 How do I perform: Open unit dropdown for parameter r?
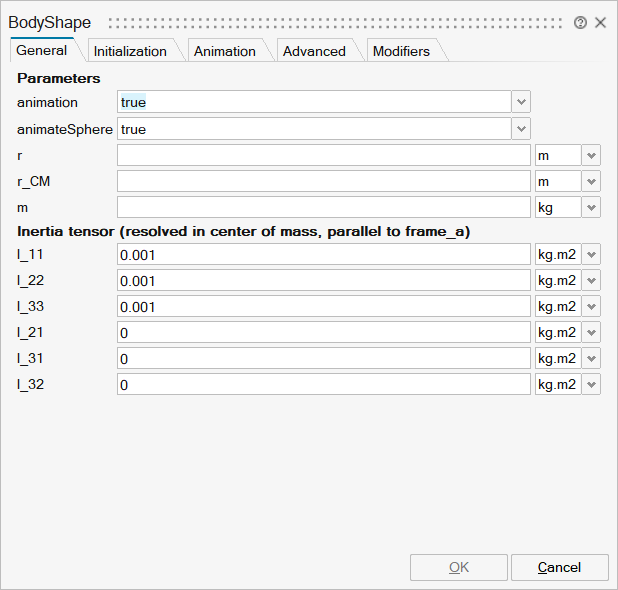(x=591, y=155)
